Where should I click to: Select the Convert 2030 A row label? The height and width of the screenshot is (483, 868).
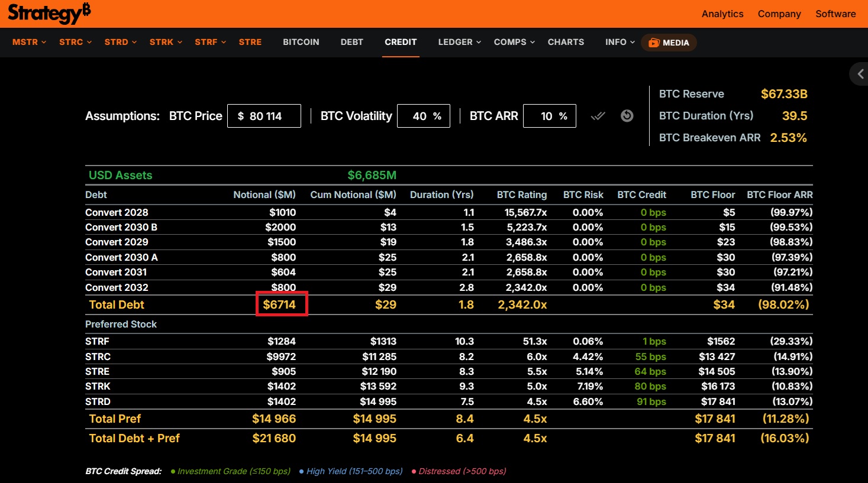click(121, 257)
